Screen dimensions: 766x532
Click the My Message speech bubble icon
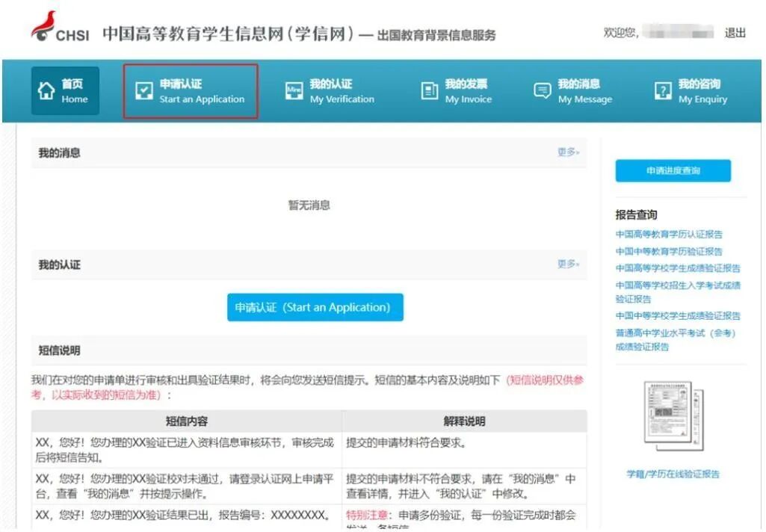pos(543,91)
